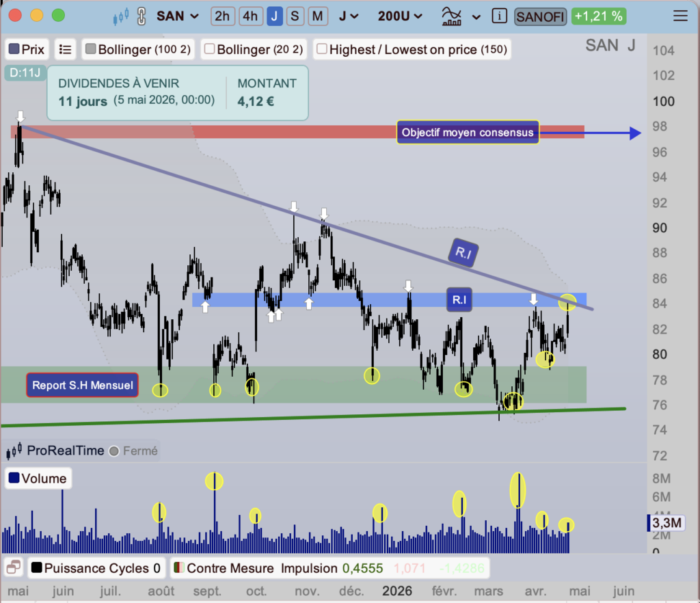Click the Objectif moyen consensus label
This screenshot has width=700, height=603.
click(x=468, y=133)
